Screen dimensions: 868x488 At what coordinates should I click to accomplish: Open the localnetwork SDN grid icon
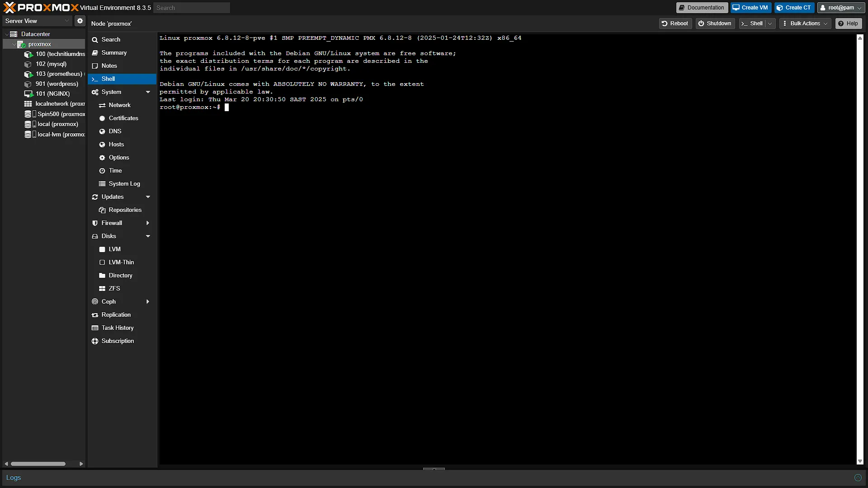click(x=28, y=104)
